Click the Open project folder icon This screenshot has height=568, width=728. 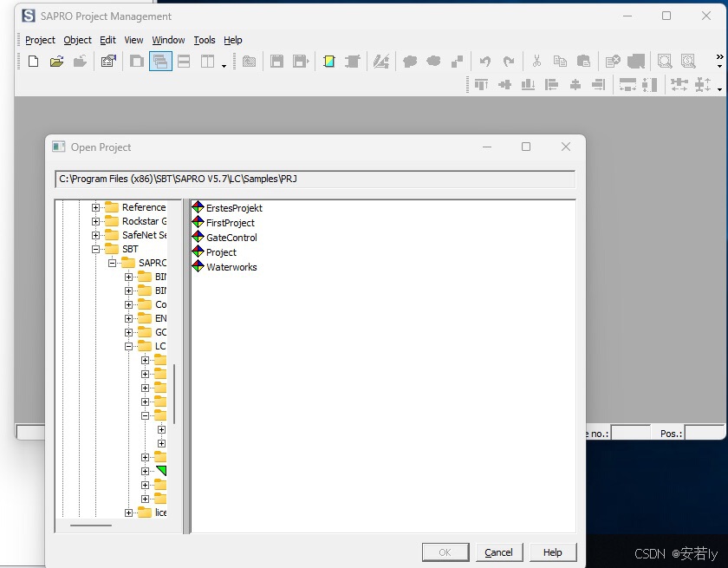(x=56, y=62)
